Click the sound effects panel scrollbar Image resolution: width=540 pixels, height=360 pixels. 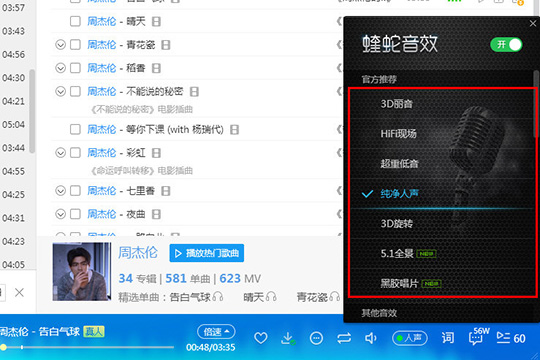[x=536, y=104]
